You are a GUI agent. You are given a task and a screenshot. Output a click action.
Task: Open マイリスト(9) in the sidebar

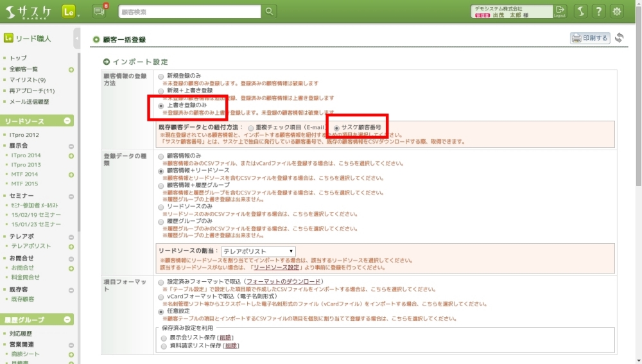(x=28, y=80)
